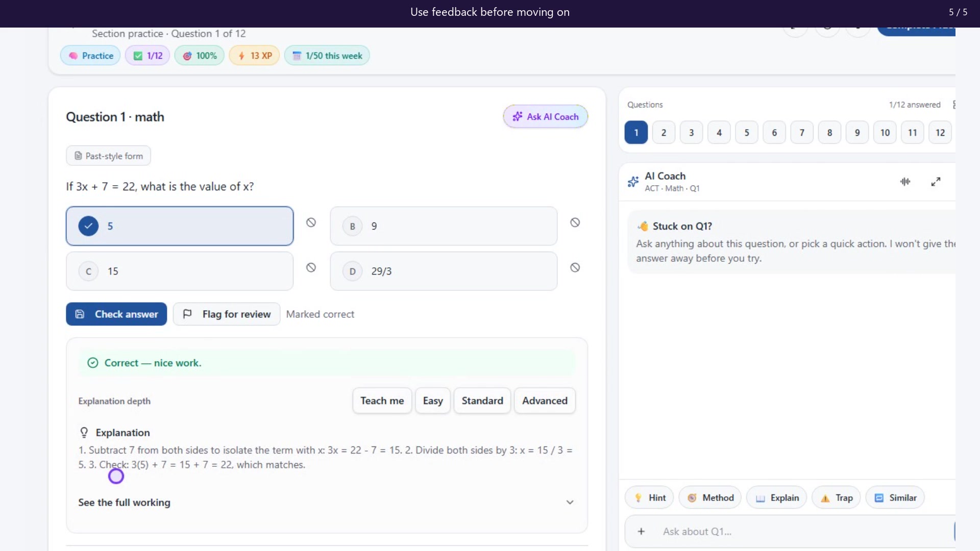The height and width of the screenshot is (551, 980).
Task: Get a Similar question
Action: pyautogui.click(x=895, y=498)
